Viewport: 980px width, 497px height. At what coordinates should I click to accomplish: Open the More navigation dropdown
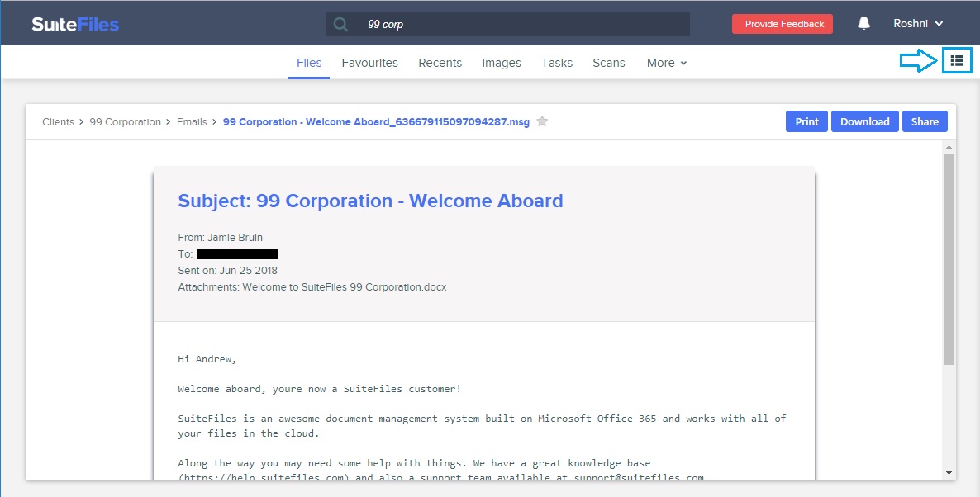pyautogui.click(x=666, y=63)
